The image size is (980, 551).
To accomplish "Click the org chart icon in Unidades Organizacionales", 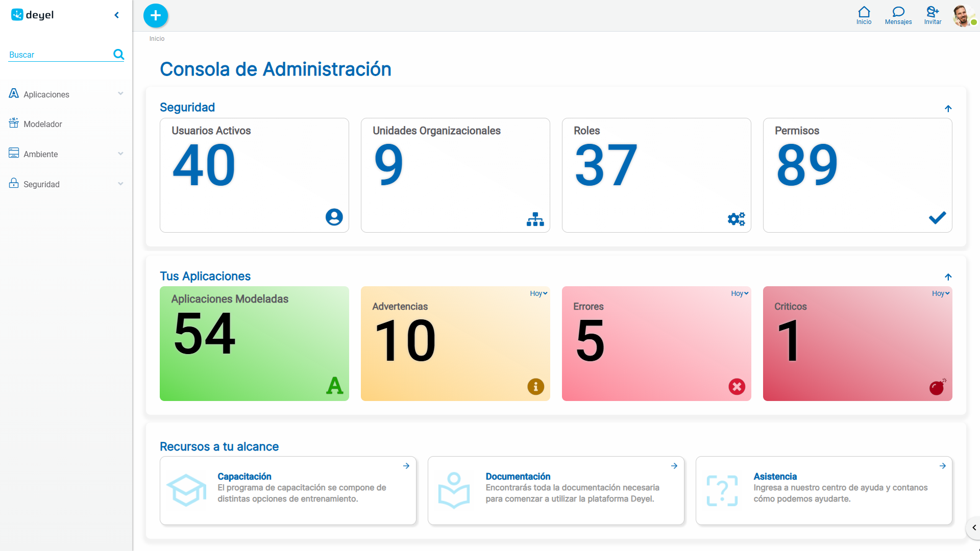I will 535,219.
